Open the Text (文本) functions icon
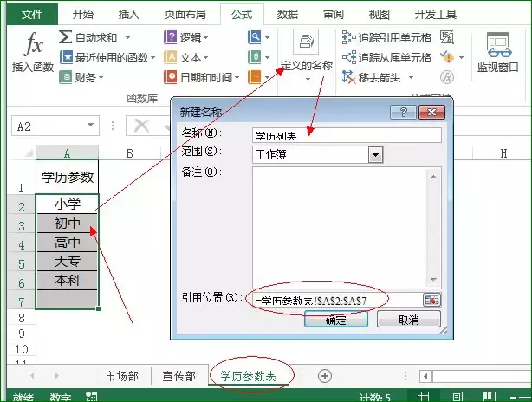 tap(171, 57)
